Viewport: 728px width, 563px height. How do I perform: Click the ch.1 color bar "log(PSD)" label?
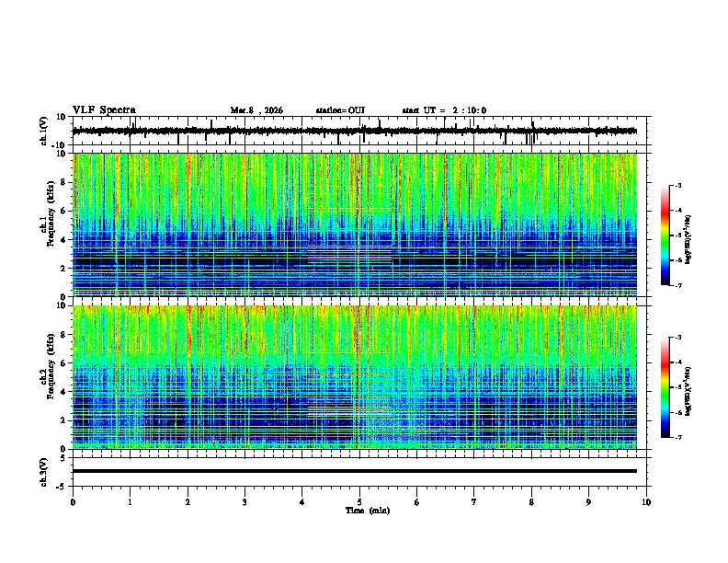click(x=688, y=240)
